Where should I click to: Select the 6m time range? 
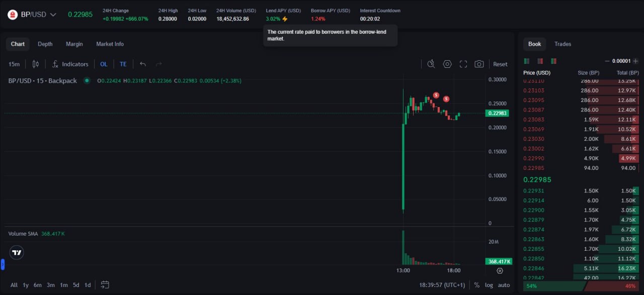coord(38,285)
